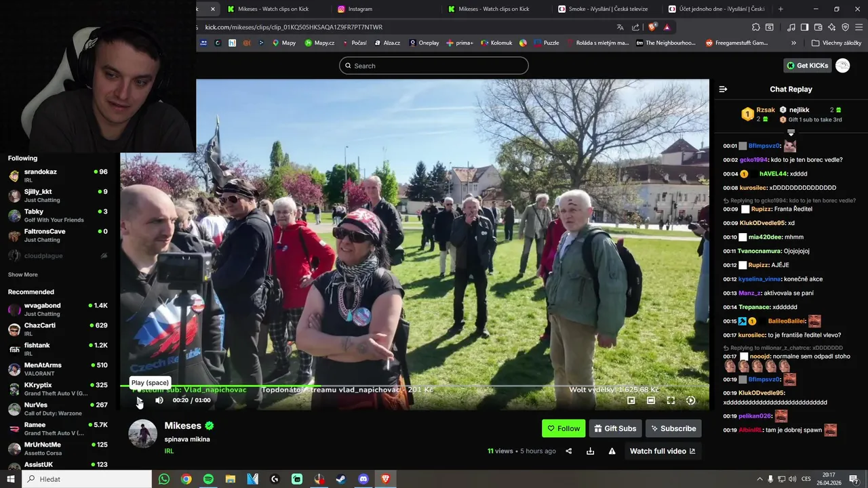Switch to the Instagram browser tab
The width and height of the screenshot is (868, 488).
point(384,9)
